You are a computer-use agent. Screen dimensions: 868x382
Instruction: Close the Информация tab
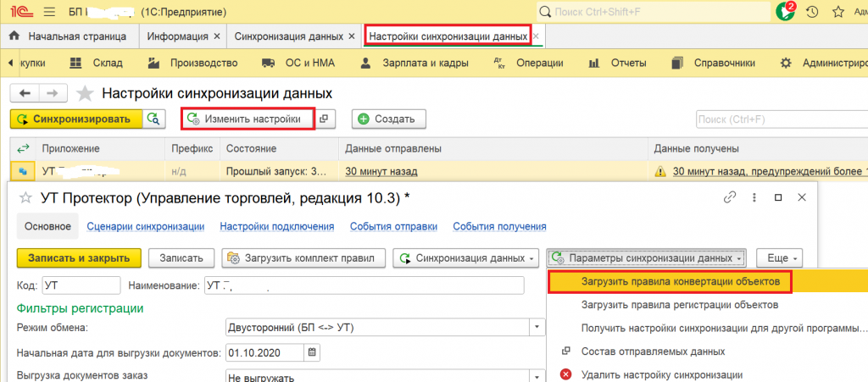[216, 36]
